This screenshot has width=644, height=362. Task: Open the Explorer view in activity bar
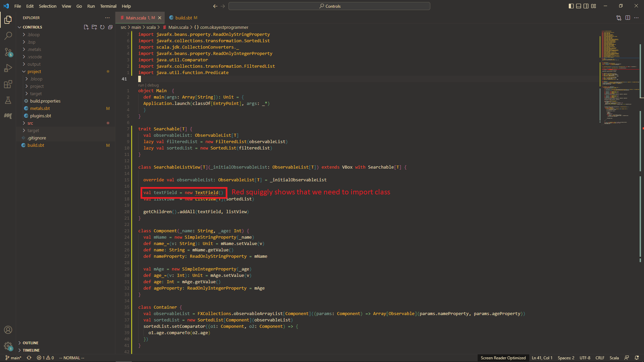click(8, 20)
